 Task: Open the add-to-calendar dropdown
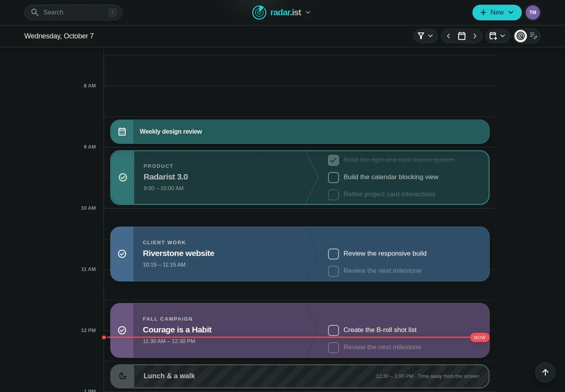click(x=498, y=36)
